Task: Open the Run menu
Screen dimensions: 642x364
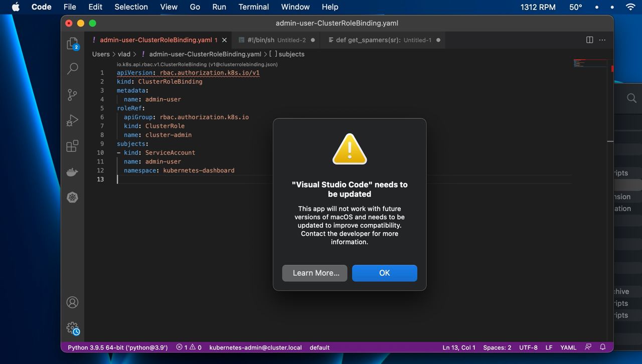Action: 219,7
